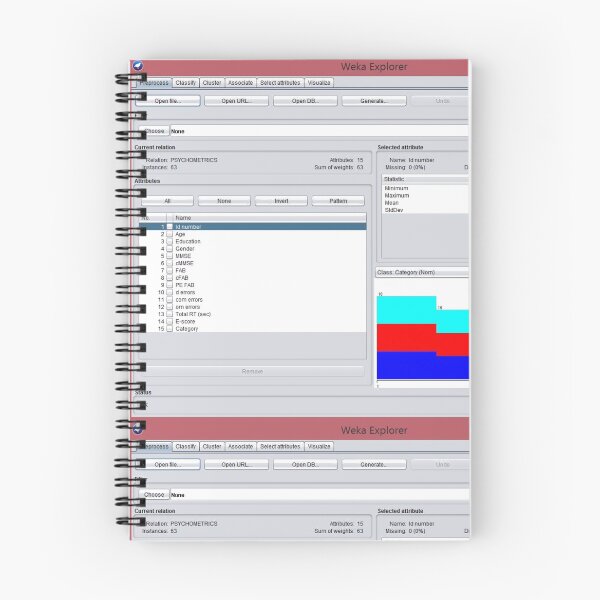Click the Invert selection button
The width and height of the screenshot is (600, 600).
click(x=281, y=201)
